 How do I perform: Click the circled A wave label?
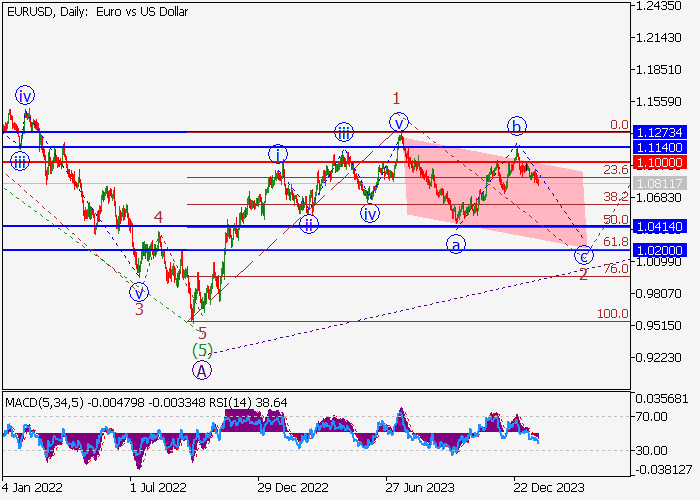pyautogui.click(x=202, y=371)
